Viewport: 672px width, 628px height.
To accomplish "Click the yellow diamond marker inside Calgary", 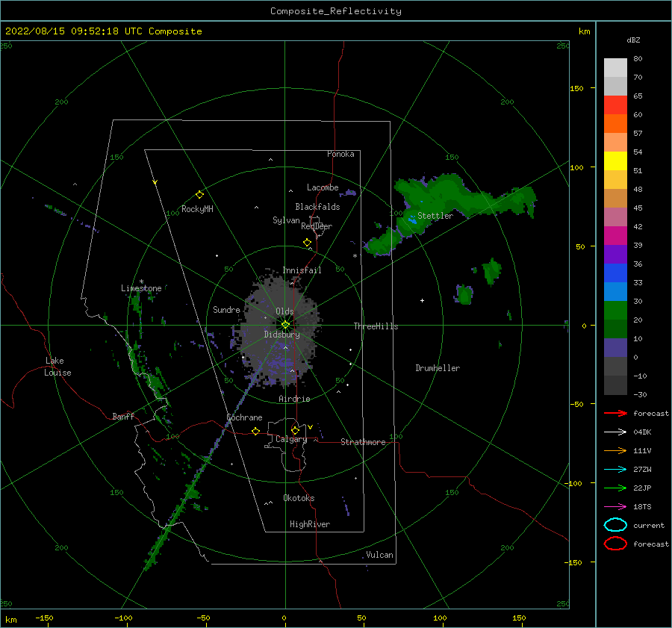I will [295, 430].
